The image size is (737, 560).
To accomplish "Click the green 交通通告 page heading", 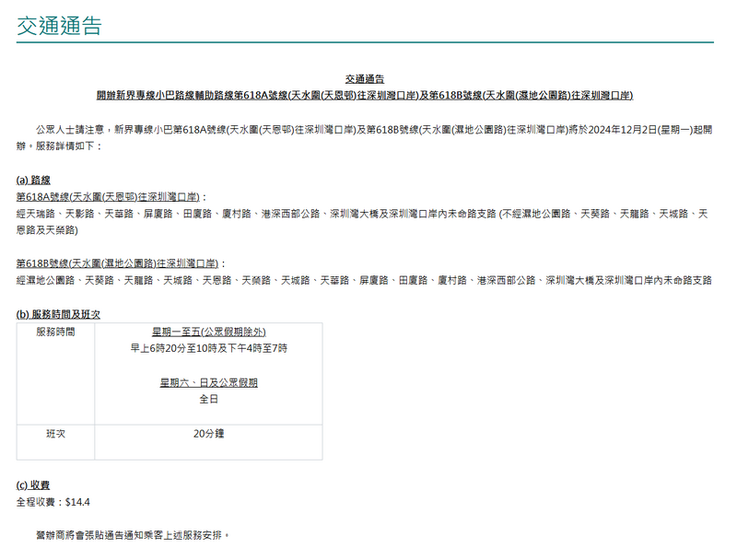I will coord(59,26).
